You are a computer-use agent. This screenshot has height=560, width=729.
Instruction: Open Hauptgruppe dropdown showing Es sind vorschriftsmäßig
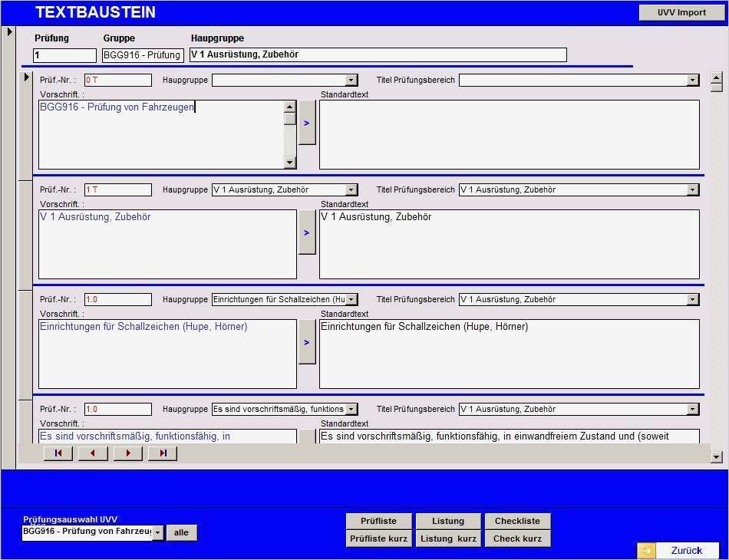click(352, 409)
